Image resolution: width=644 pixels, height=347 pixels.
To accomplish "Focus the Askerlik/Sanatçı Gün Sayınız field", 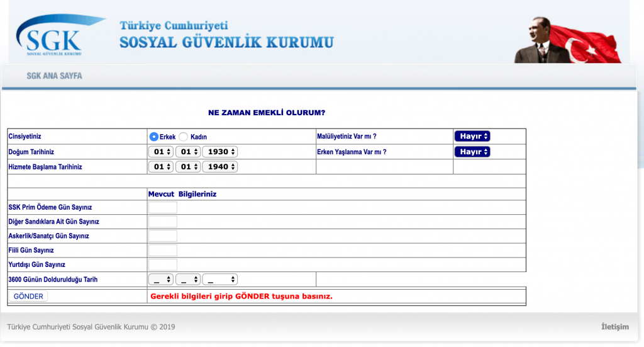I will point(163,236).
